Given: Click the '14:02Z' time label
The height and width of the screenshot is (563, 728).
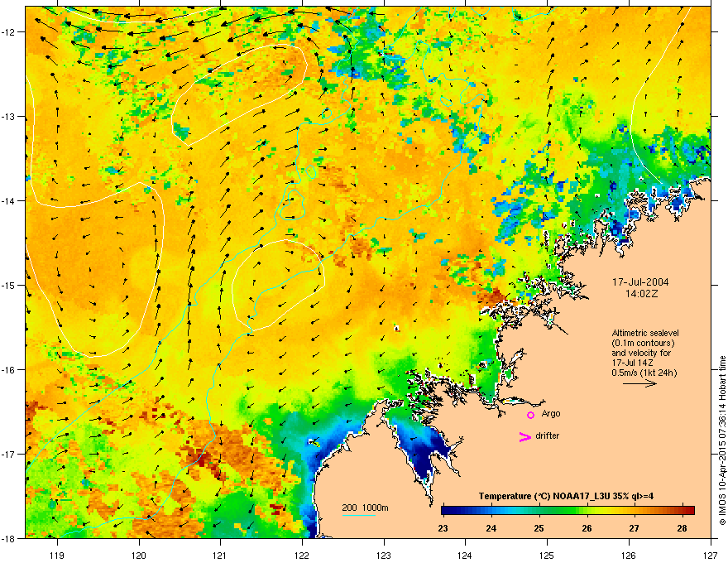Looking at the screenshot, I should point(642,294).
